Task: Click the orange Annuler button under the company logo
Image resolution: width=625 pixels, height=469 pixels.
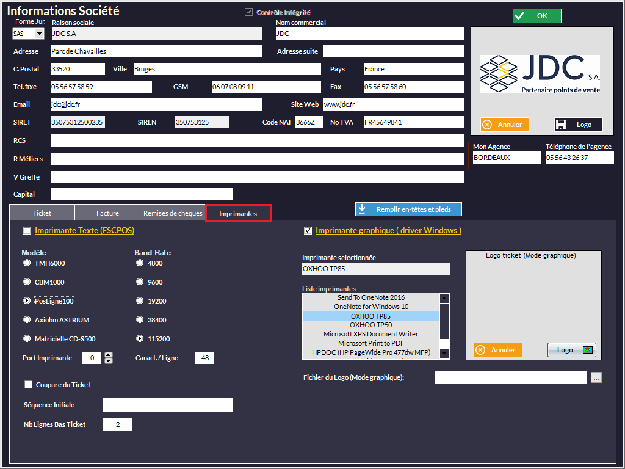Action: (x=504, y=125)
